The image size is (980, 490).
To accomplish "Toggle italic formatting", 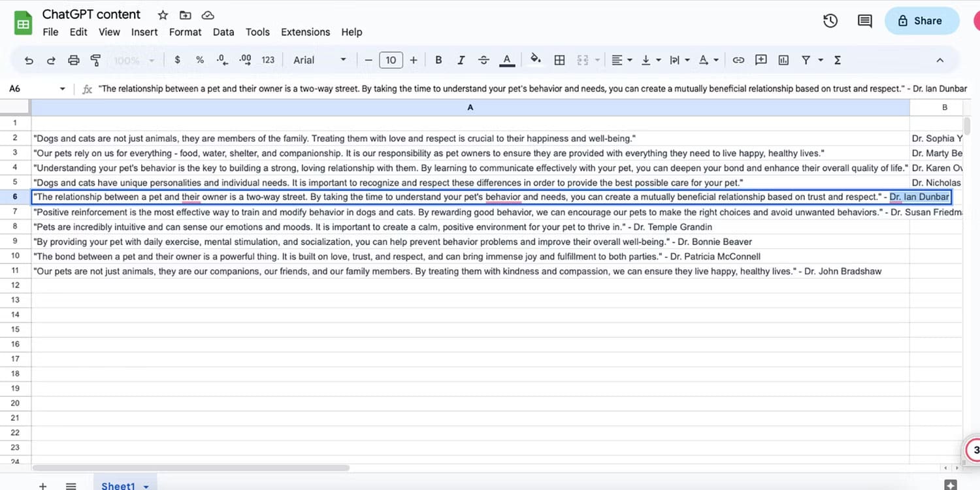I will pyautogui.click(x=461, y=59).
